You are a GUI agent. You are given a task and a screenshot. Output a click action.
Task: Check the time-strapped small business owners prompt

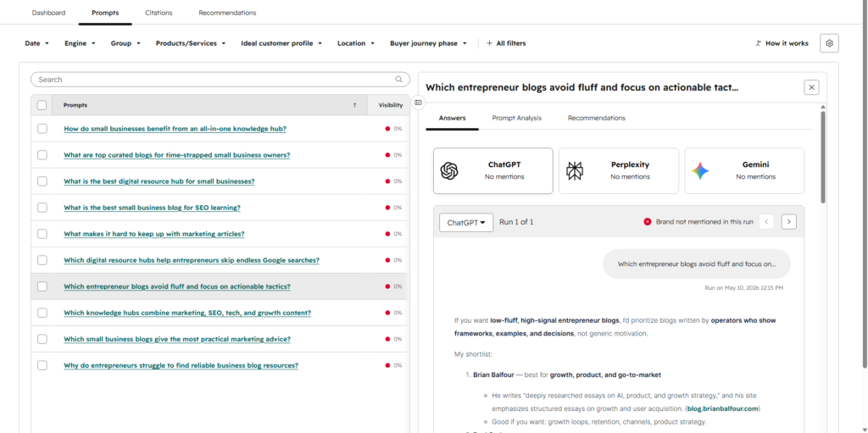click(42, 155)
